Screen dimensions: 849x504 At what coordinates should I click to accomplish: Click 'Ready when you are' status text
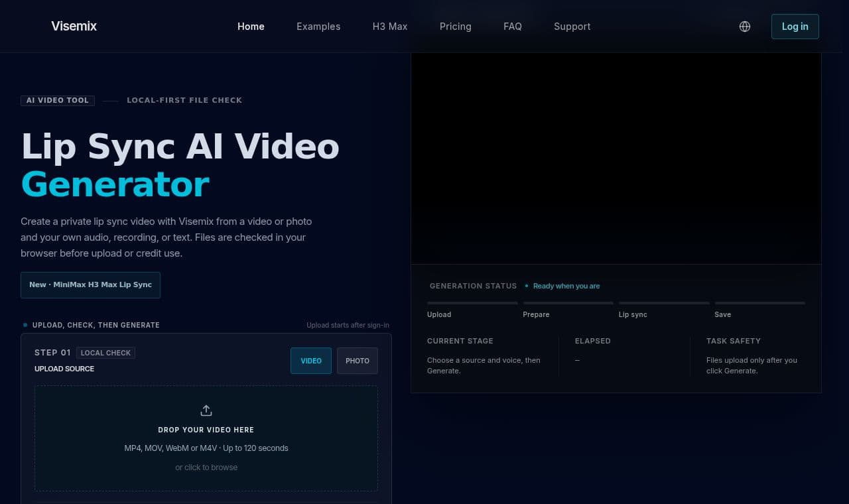[x=566, y=286]
